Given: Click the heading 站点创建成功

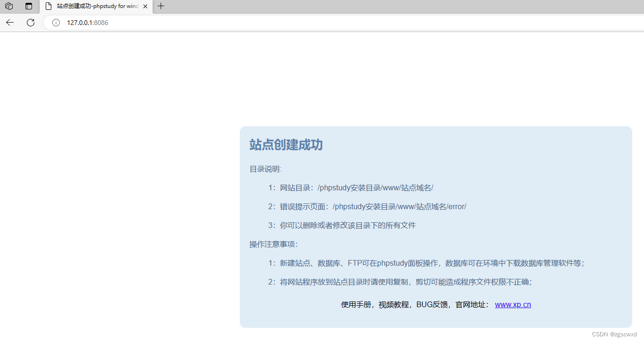Looking at the screenshot, I should point(286,145).
